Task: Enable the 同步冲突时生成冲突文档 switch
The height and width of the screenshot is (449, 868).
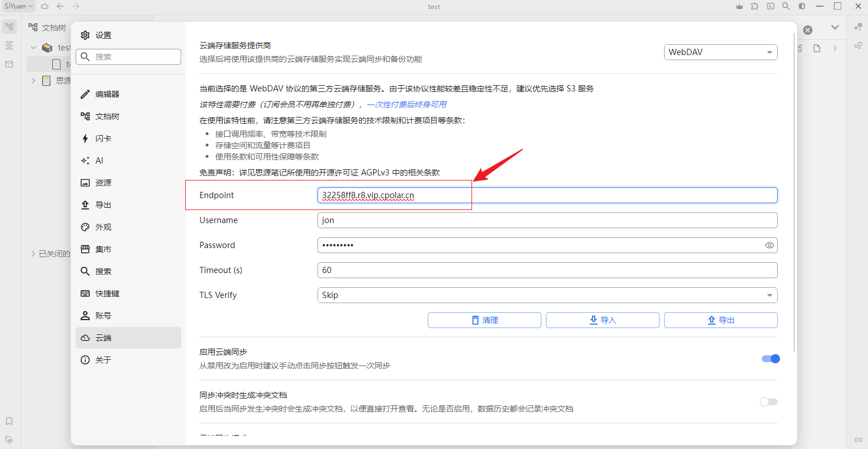Action: coord(769,402)
